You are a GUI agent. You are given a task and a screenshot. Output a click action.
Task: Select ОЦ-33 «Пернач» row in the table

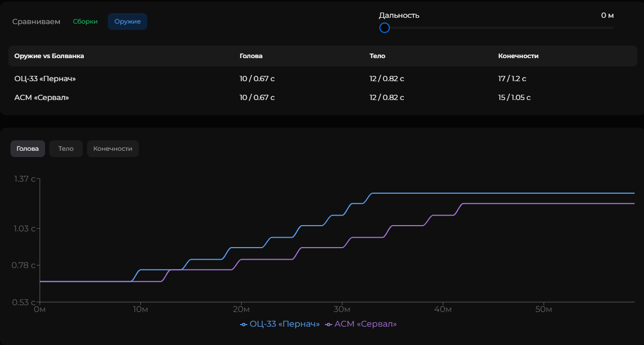(x=45, y=79)
